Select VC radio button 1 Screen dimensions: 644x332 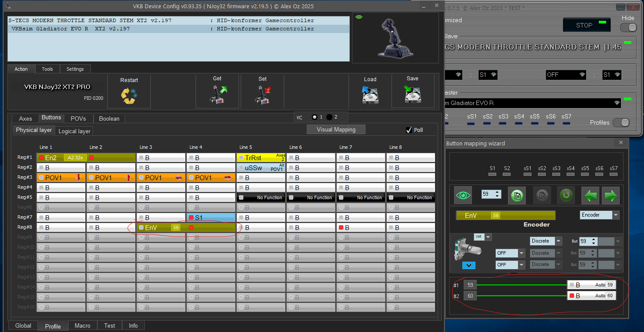(x=314, y=117)
